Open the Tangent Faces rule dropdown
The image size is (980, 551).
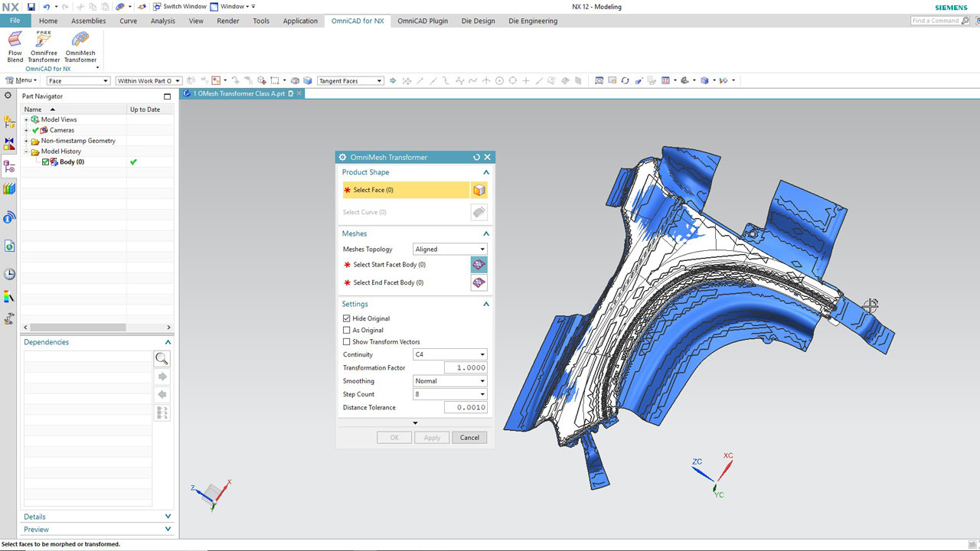coord(350,80)
